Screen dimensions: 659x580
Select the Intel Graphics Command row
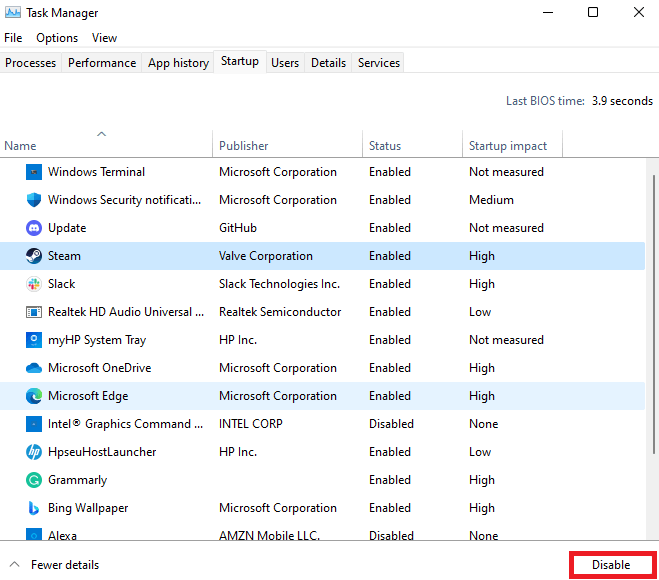125,424
